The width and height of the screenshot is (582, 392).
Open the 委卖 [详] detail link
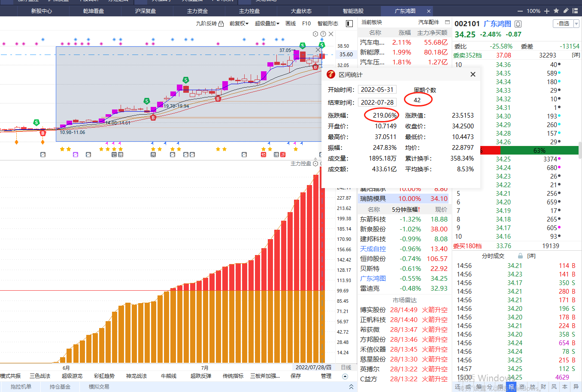(576, 55)
